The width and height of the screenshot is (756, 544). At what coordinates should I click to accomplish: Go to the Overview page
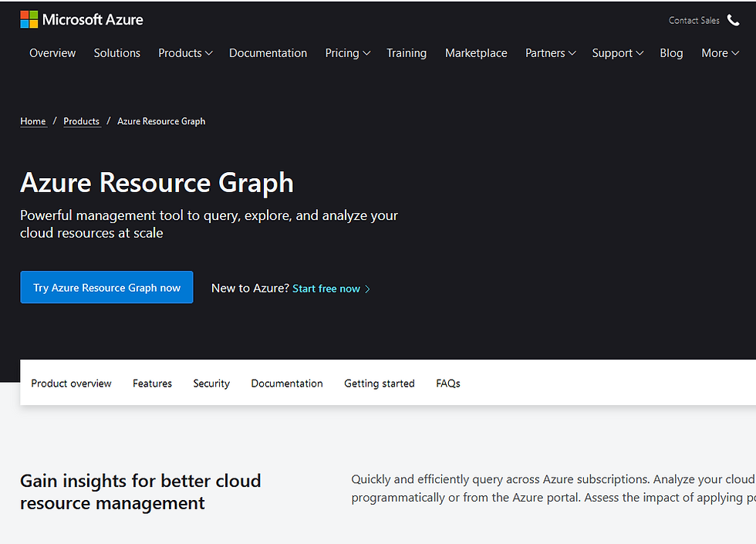pos(52,53)
